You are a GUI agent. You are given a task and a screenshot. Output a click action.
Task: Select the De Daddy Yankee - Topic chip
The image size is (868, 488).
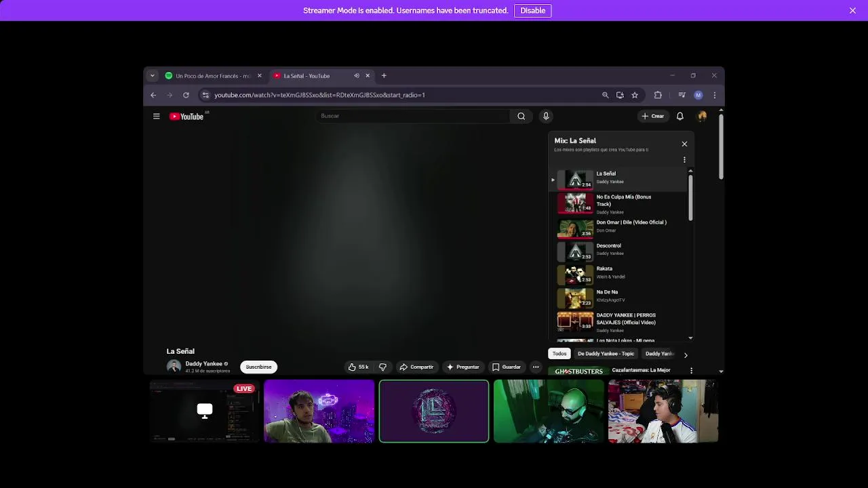[x=606, y=354]
